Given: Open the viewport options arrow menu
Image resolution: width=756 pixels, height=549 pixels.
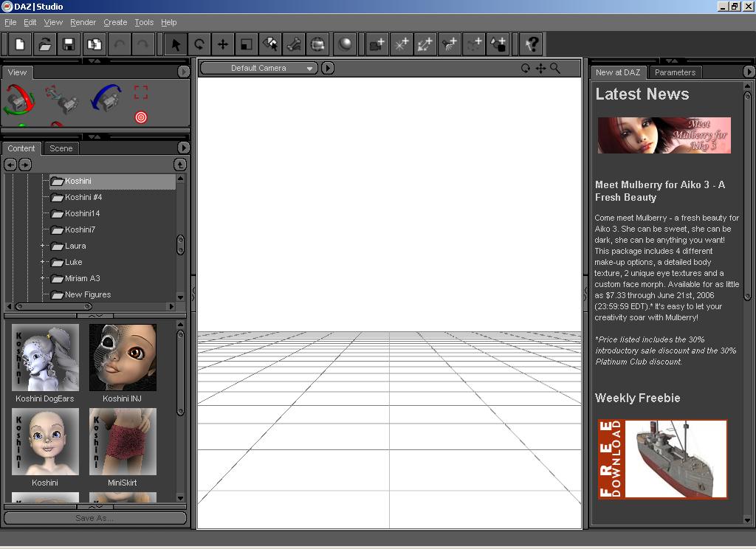Looking at the screenshot, I should 327,69.
